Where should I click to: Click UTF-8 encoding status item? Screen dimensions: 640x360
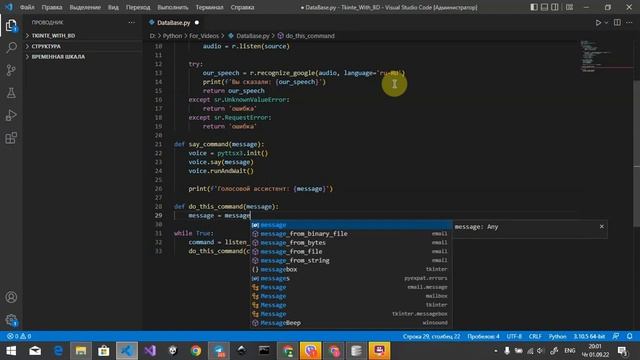pyautogui.click(x=514, y=336)
